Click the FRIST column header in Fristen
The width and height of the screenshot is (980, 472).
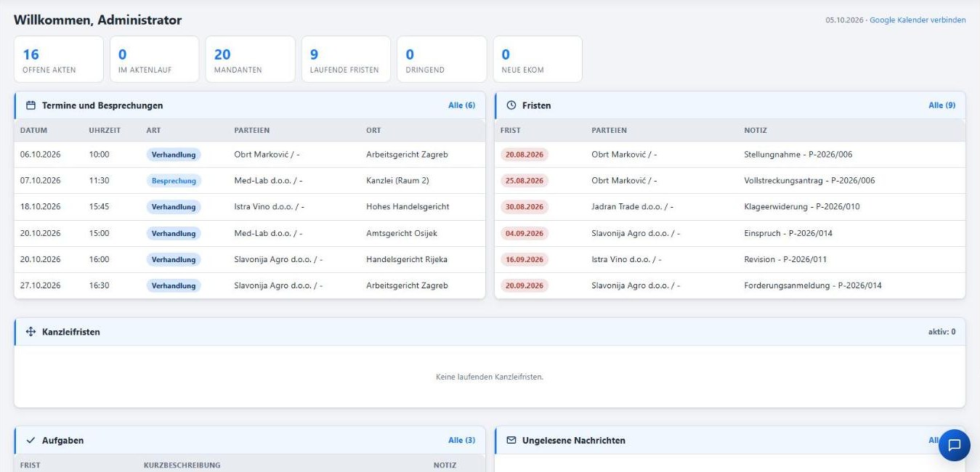tap(511, 131)
